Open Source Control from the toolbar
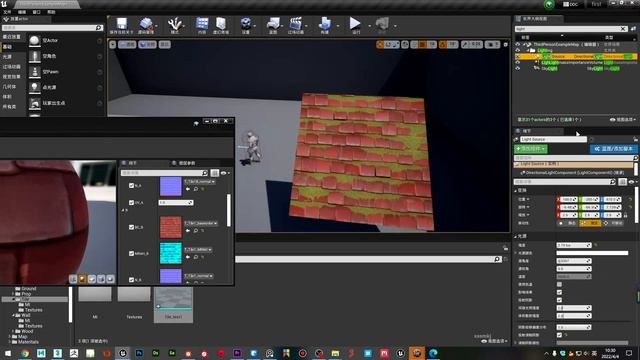 (x=146, y=24)
